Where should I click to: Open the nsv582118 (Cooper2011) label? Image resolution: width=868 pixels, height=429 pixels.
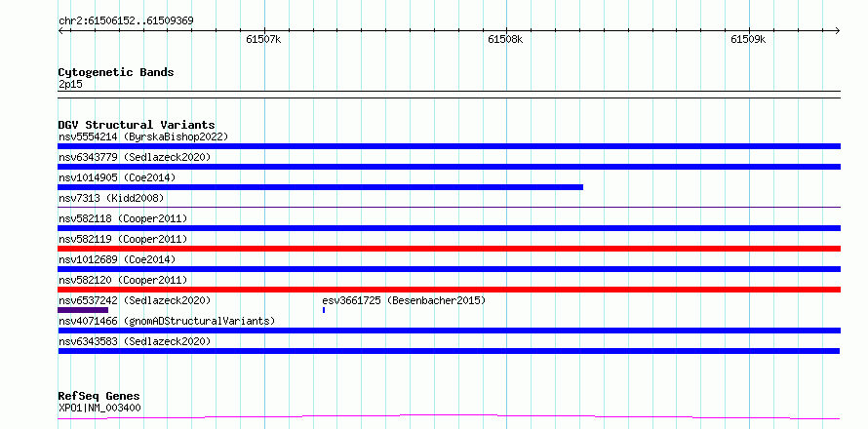(123, 218)
